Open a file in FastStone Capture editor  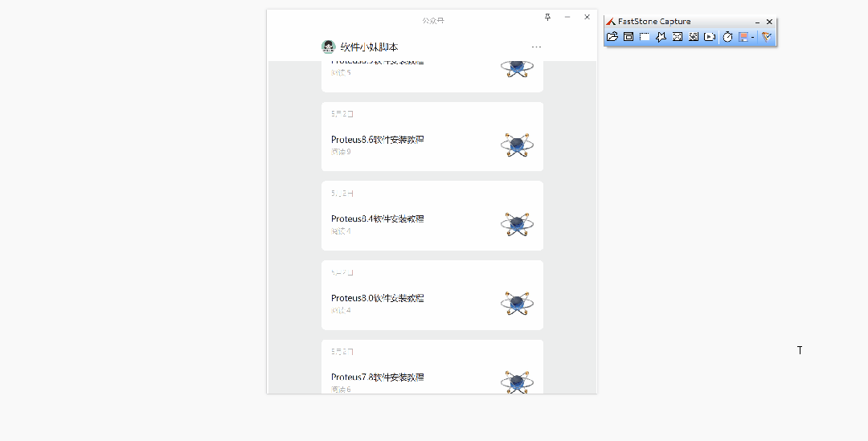pos(612,37)
